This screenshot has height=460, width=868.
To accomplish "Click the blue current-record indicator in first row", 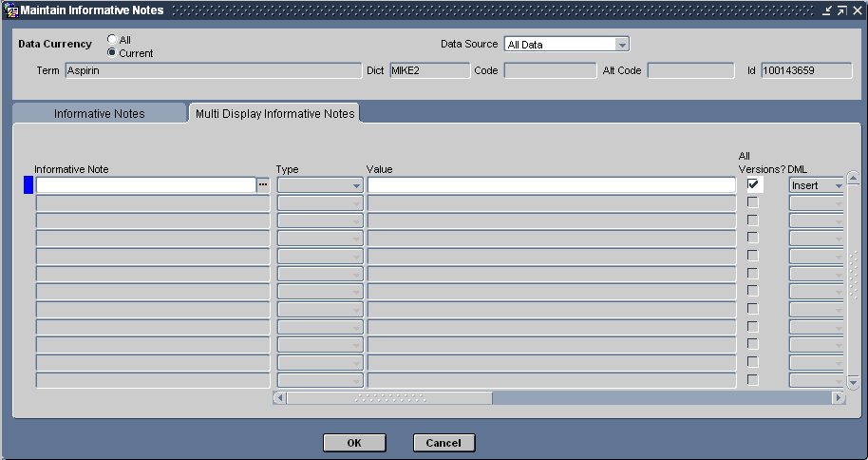I will [28, 185].
